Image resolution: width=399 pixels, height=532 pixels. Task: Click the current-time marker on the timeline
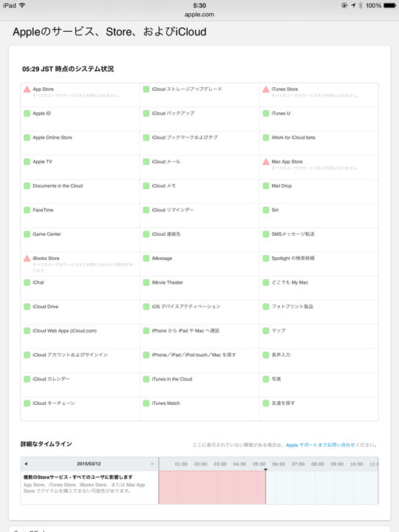click(266, 470)
